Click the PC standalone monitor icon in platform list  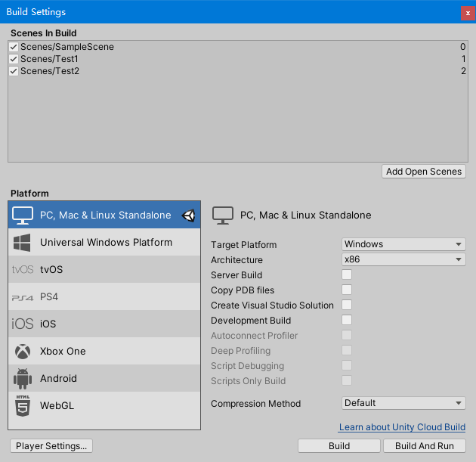(x=23, y=215)
